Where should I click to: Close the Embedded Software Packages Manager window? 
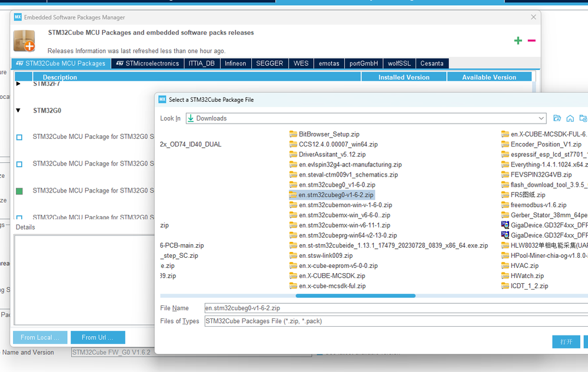[533, 17]
